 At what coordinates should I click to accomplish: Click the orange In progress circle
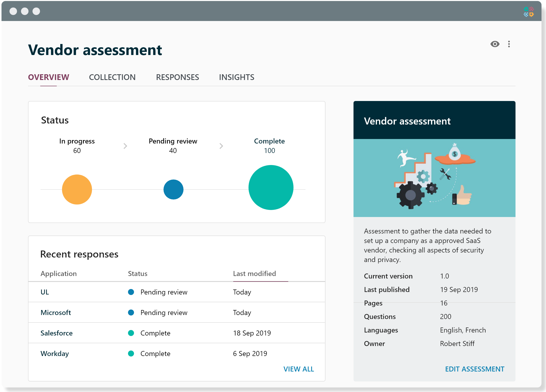[x=77, y=189]
